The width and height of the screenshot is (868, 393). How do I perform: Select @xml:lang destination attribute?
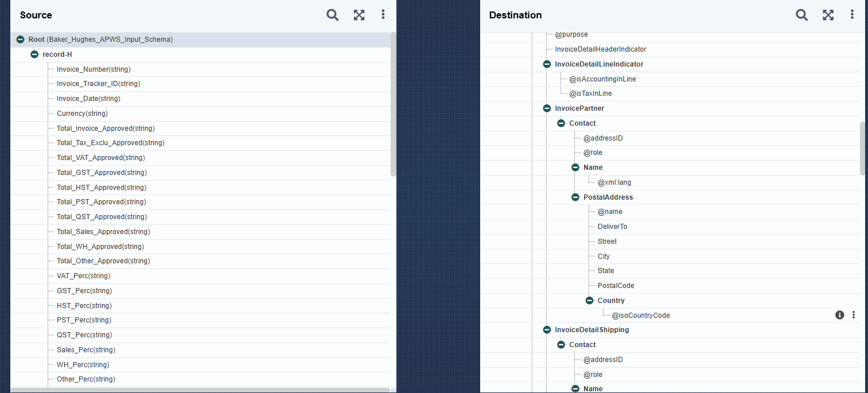(x=614, y=182)
